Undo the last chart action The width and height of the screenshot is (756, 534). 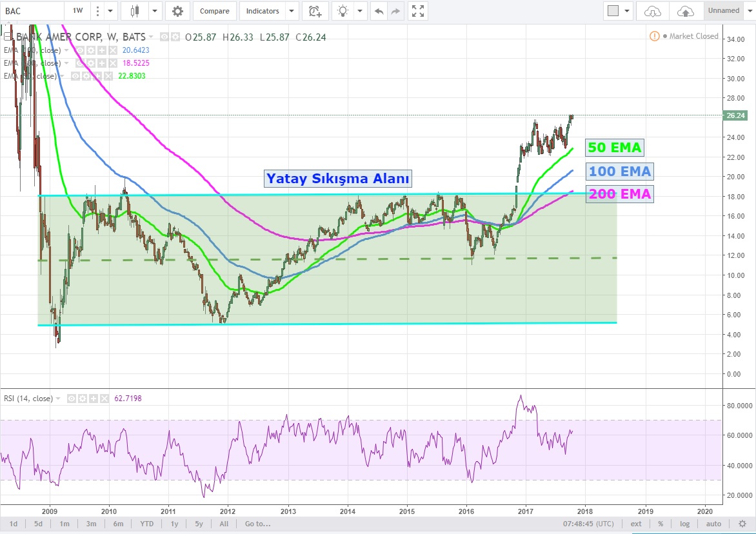click(x=379, y=11)
